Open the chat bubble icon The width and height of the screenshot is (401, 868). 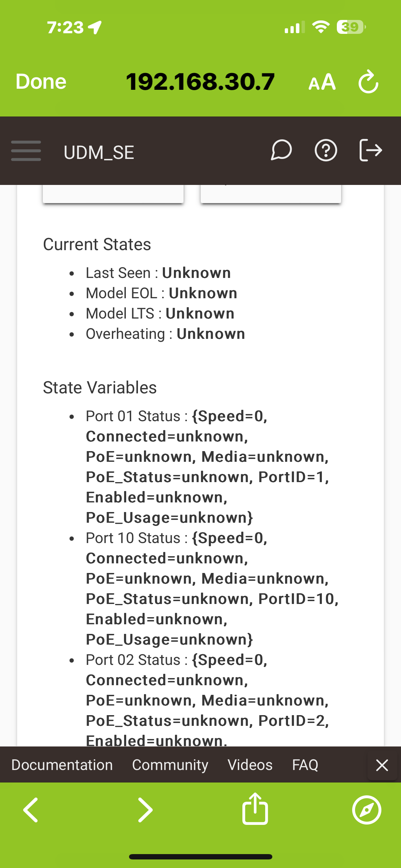pyautogui.click(x=281, y=150)
